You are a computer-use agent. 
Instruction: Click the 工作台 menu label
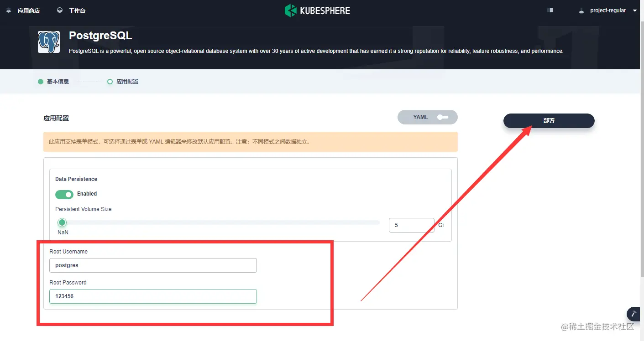(x=77, y=10)
